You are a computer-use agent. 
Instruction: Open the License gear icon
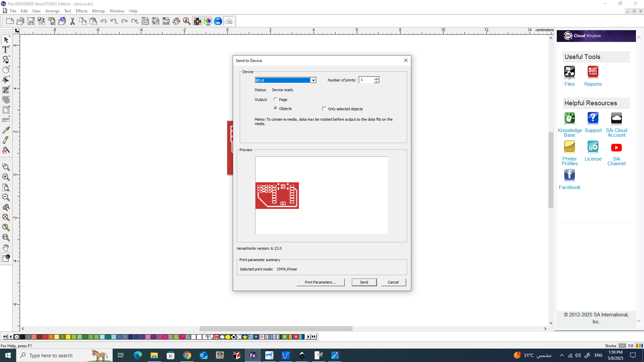tap(593, 151)
